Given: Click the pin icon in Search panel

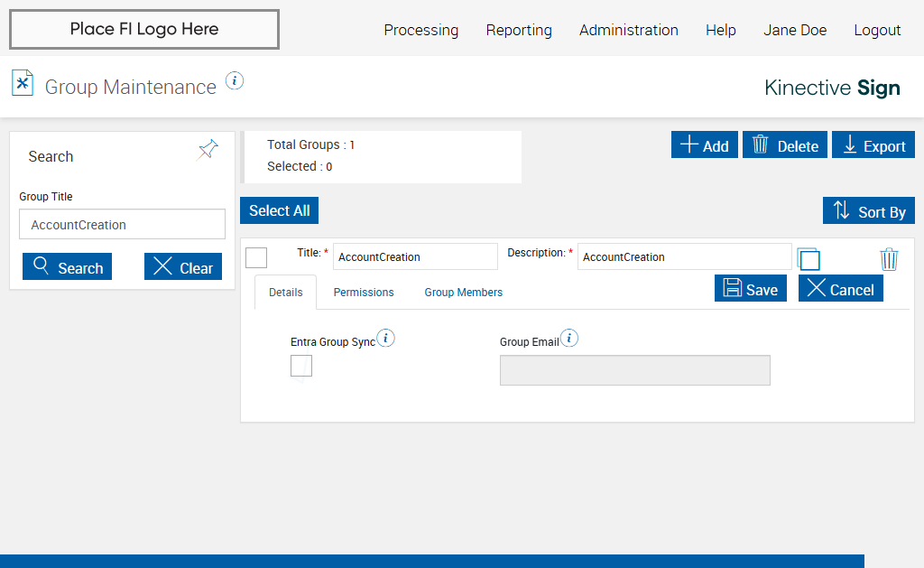Looking at the screenshot, I should point(208,149).
